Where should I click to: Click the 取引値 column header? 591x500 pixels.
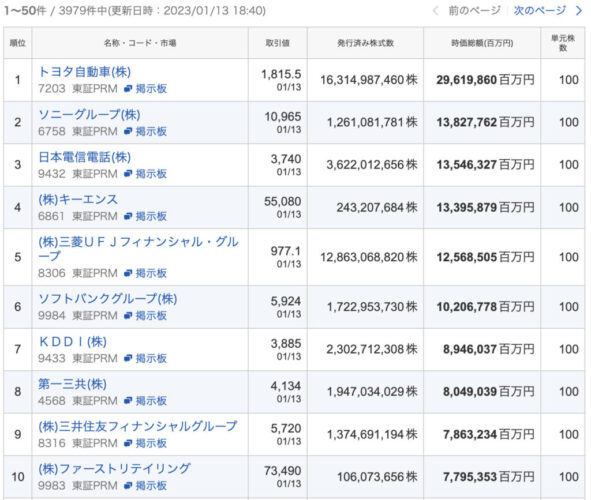click(x=278, y=43)
